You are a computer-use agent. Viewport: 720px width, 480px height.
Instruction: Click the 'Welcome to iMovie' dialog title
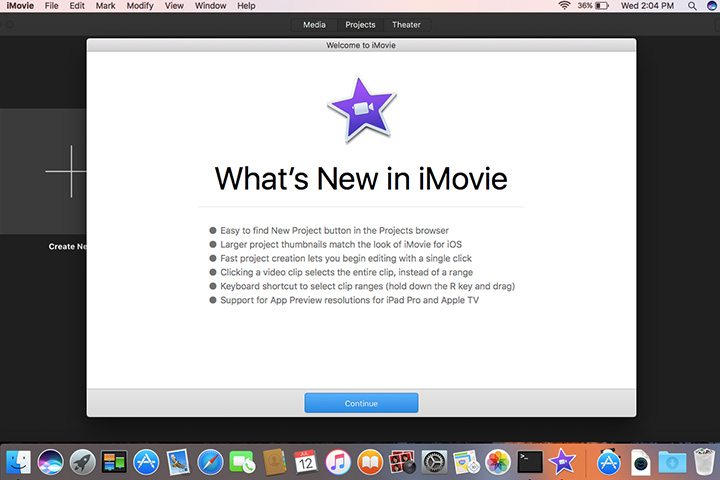click(x=361, y=45)
